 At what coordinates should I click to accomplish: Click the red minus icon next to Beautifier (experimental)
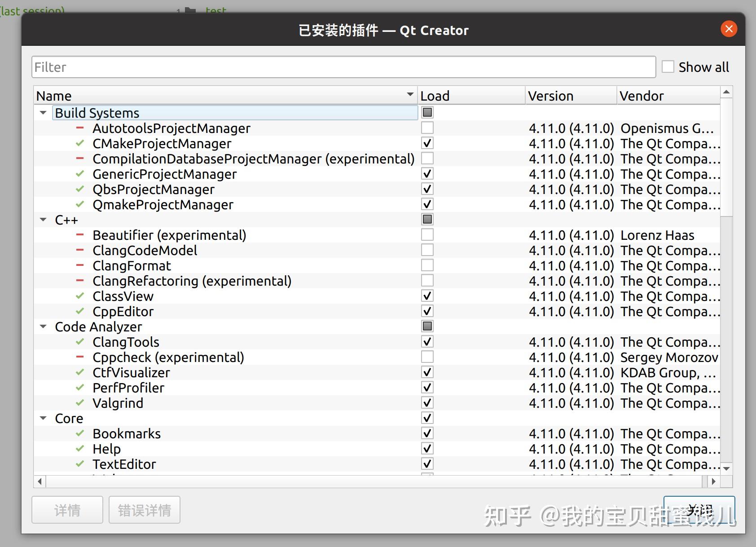(x=80, y=235)
